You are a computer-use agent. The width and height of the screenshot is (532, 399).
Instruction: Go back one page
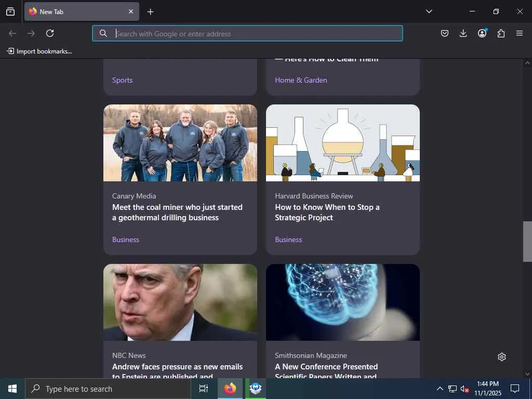click(x=12, y=33)
